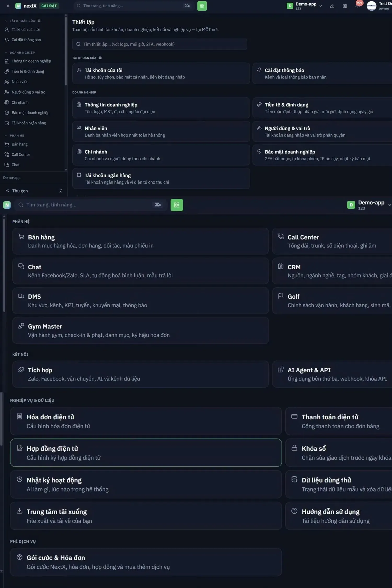Open Gói cước & Hóa đơn card

click(146, 562)
